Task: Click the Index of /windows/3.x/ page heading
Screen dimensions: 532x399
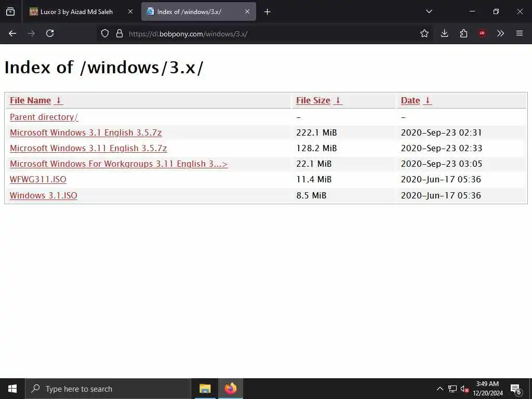Action: 104,67
